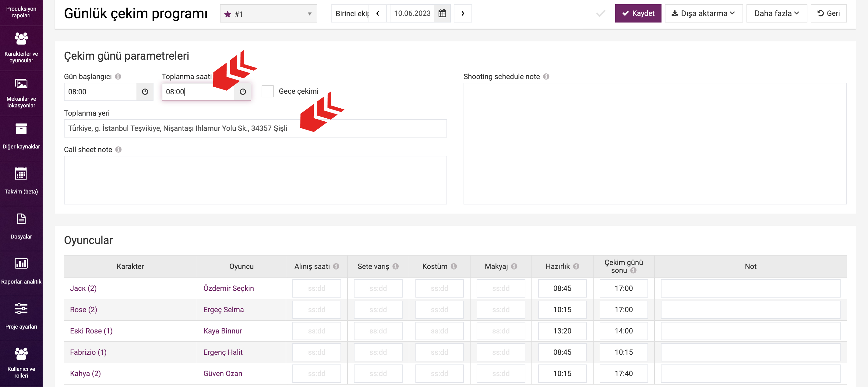
Task: Expand the Daha fazla menu
Action: (x=777, y=13)
